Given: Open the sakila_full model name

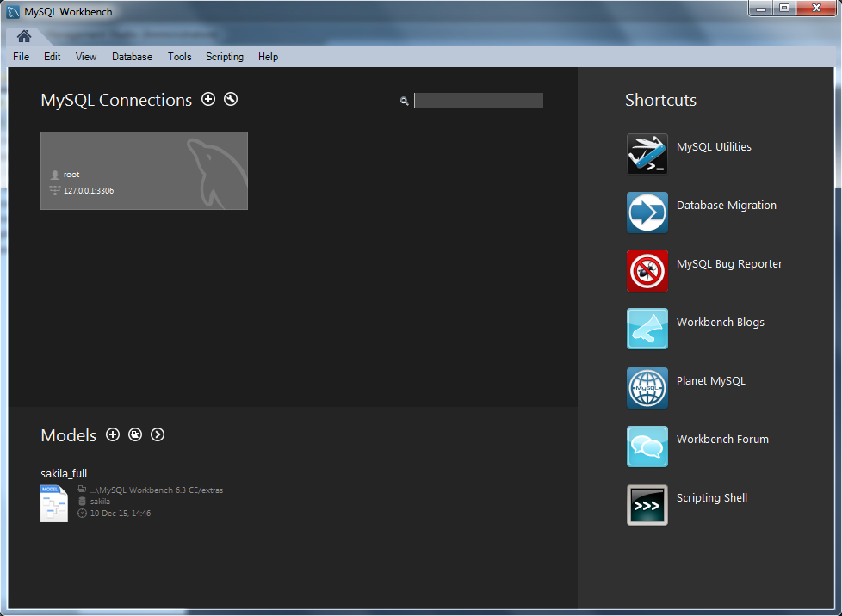Looking at the screenshot, I should coord(64,473).
